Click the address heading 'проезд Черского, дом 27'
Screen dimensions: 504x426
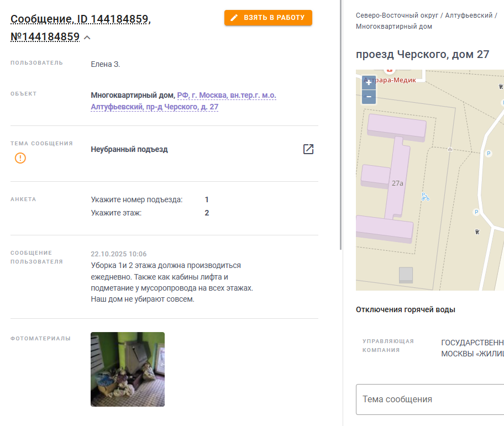(x=422, y=54)
